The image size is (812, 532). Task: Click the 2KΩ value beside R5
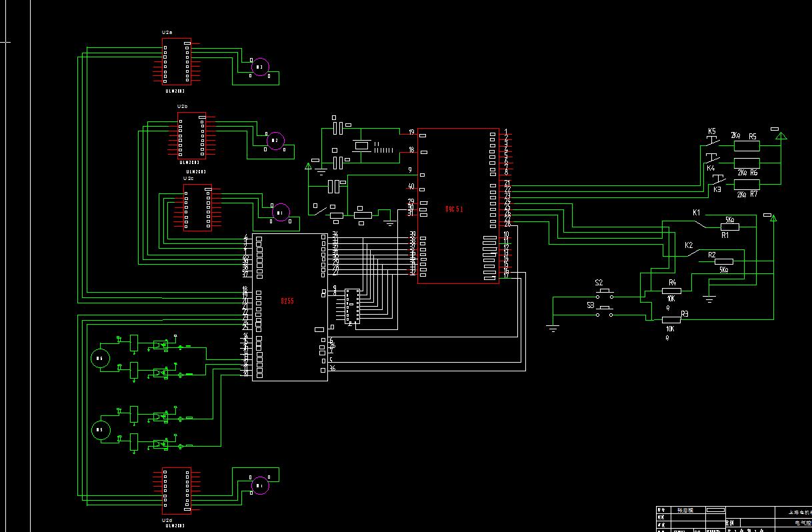coord(736,135)
